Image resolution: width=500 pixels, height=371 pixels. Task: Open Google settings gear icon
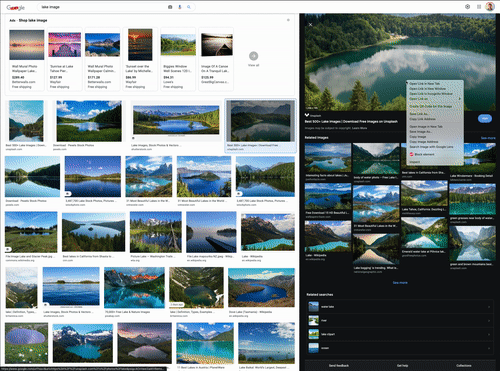[467, 7]
